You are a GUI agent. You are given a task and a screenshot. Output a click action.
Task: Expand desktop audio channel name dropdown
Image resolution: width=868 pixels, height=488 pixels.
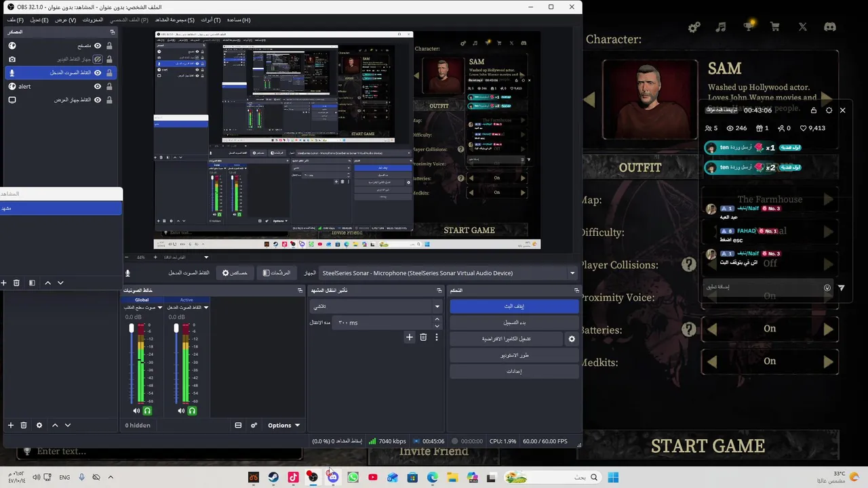pyautogui.click(x=161, y=307)
